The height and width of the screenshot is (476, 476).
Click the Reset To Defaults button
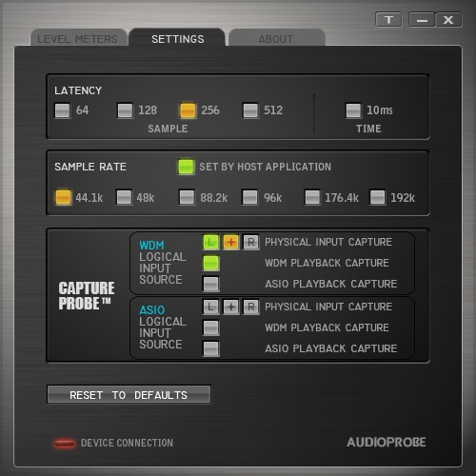(x=129, y=395)
